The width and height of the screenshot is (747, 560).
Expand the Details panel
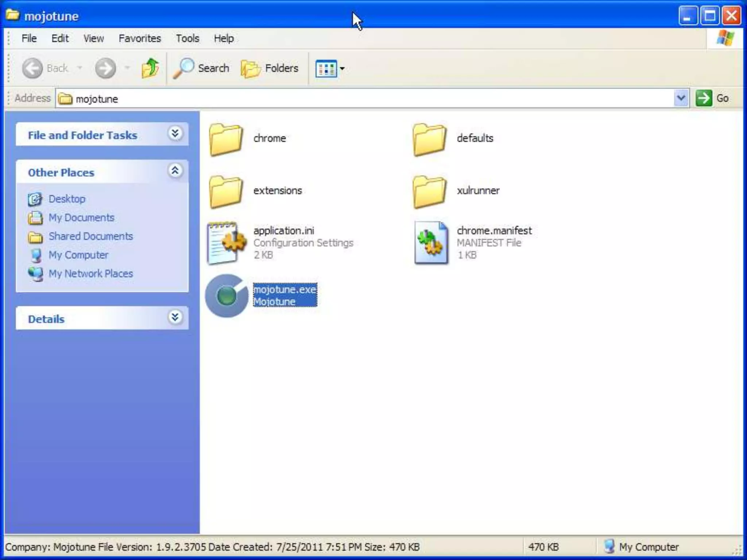175,318
